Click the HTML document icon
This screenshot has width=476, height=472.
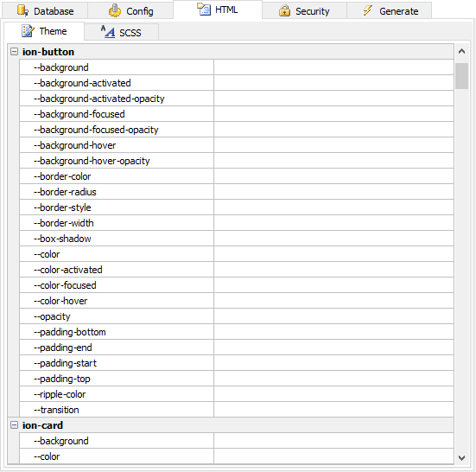[204, 10]
